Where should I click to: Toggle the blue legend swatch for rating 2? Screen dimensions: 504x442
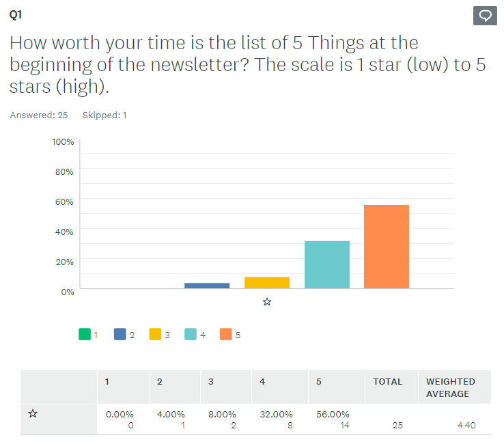[120, 335]
